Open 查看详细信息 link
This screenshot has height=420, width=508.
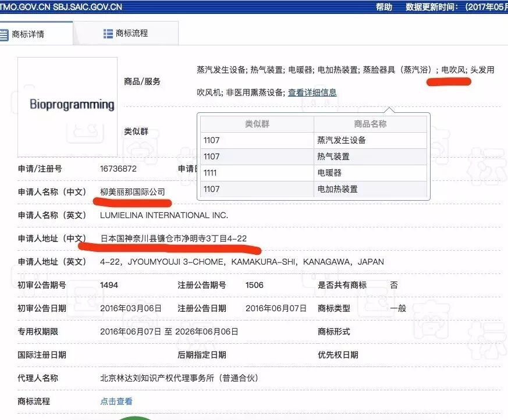(312, 92)
